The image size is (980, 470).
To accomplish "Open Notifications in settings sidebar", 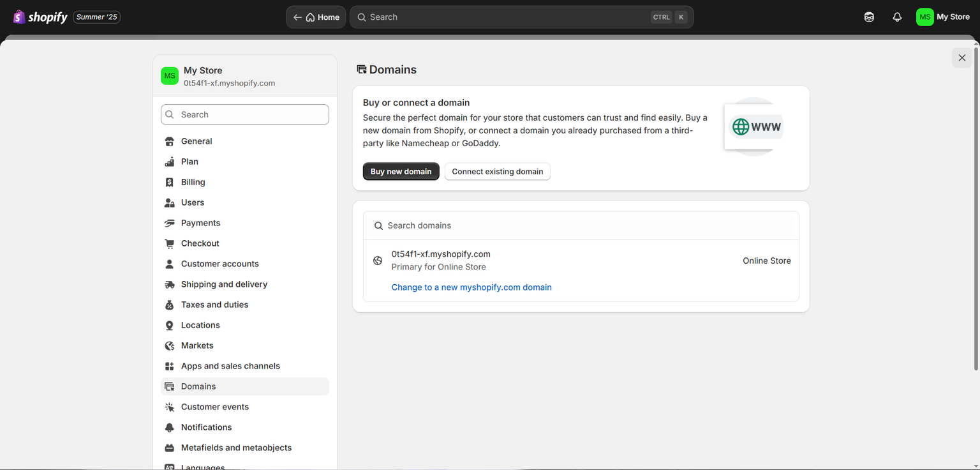I will [245, 427].
